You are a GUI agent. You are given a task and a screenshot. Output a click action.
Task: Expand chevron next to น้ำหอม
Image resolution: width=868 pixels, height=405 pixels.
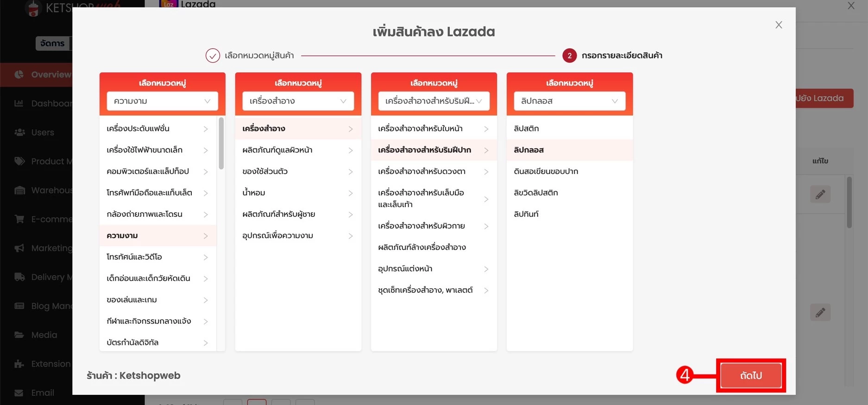[x=351, y=193]
